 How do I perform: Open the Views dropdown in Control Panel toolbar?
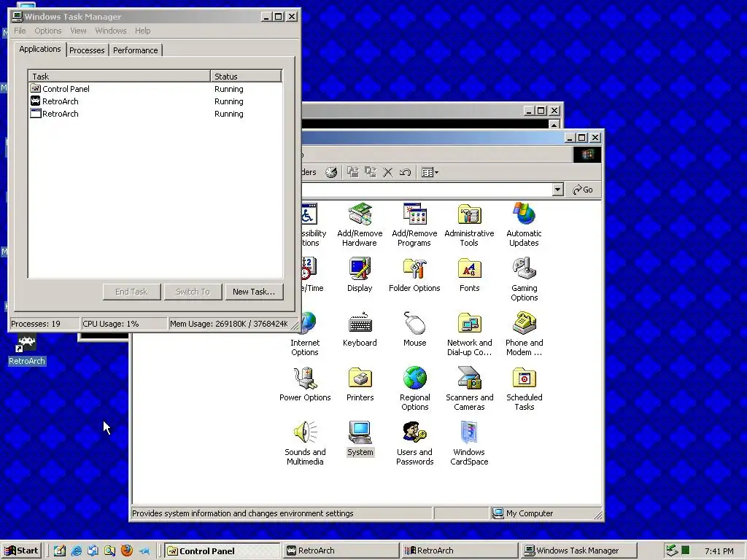[430, 172]
